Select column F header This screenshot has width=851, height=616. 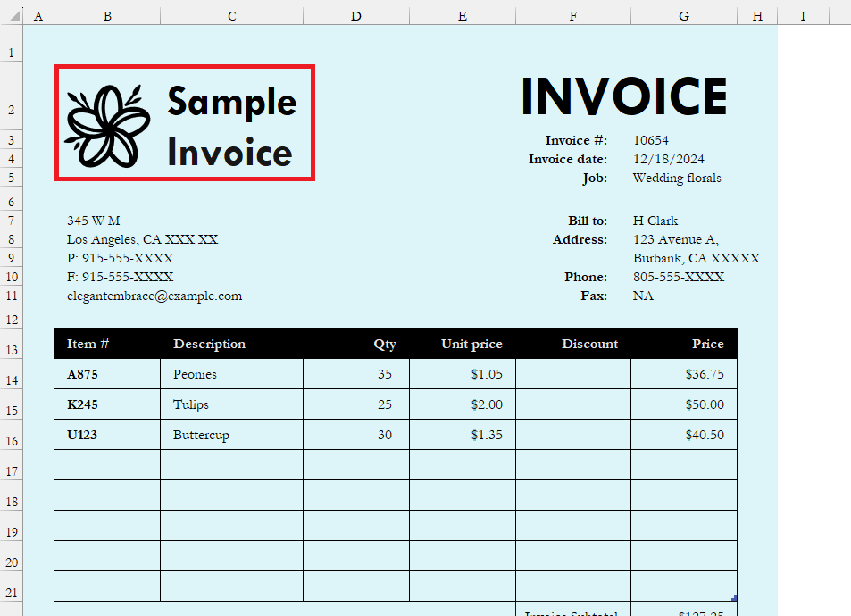click(x=573, y=16)
